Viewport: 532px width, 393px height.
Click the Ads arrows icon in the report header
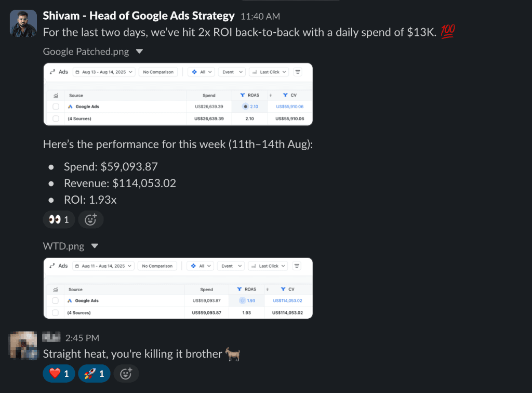(x=52, y=71)
